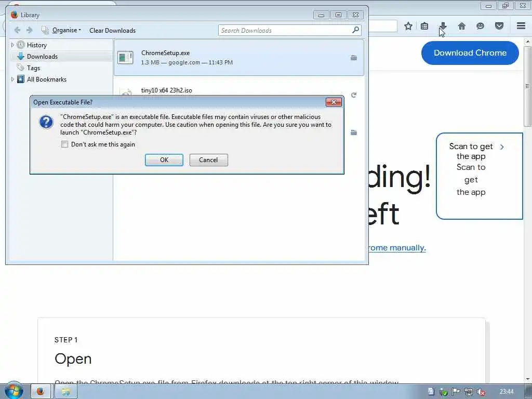Click the search magnifier icon in Library
This screenshot has width=532, height=399.
click(355, 30)
